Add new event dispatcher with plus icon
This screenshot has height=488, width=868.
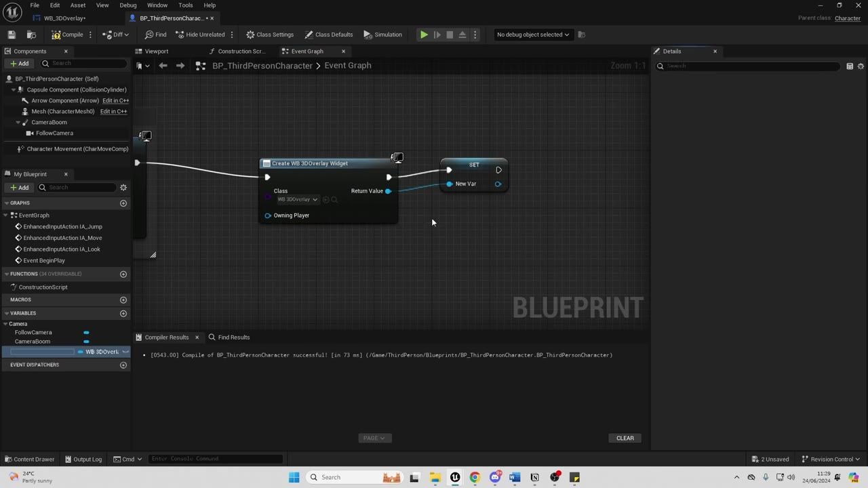123,365
